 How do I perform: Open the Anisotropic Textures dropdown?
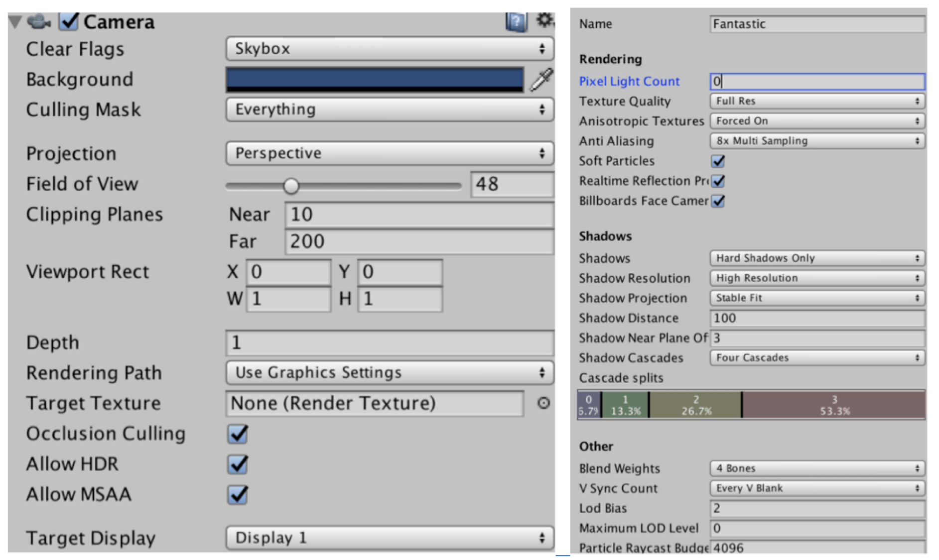click(x=817, y=121)
